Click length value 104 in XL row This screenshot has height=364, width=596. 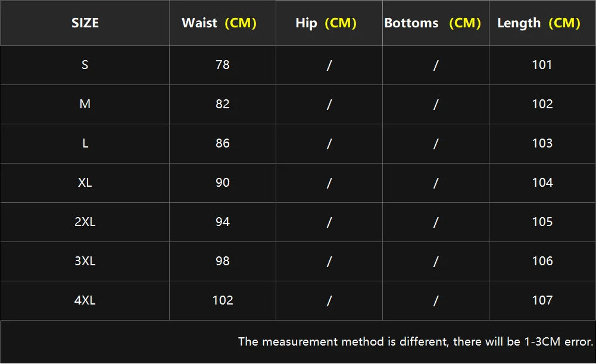(542, 183)
